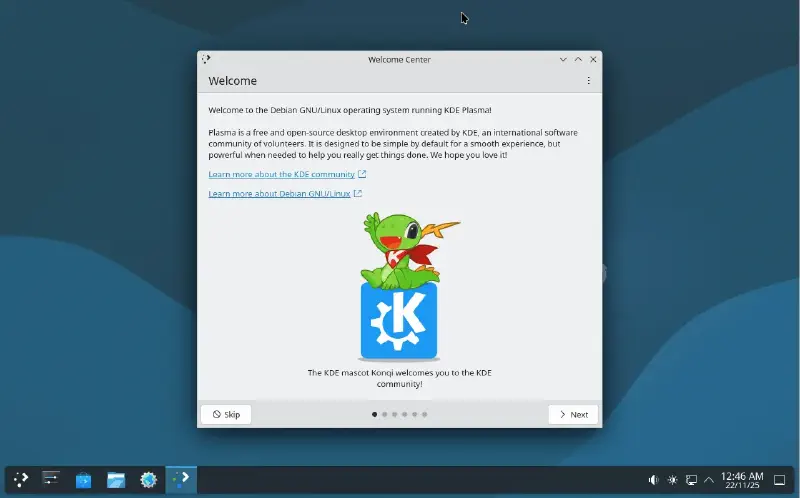Screen dimensions: 800x498
Task: Open the three-dot menu in Welcome header
Action: 588,81
